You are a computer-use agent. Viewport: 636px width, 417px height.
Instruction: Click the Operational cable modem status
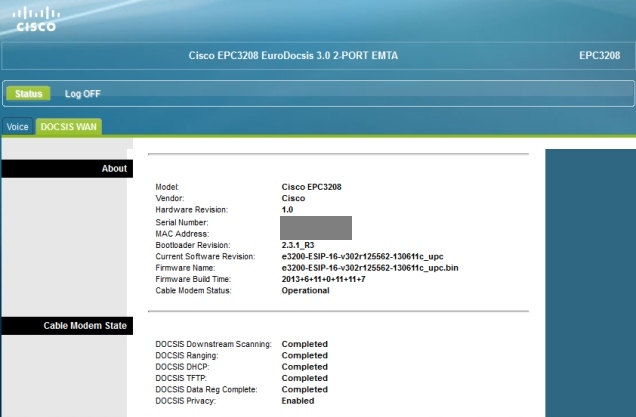(305, 290)
